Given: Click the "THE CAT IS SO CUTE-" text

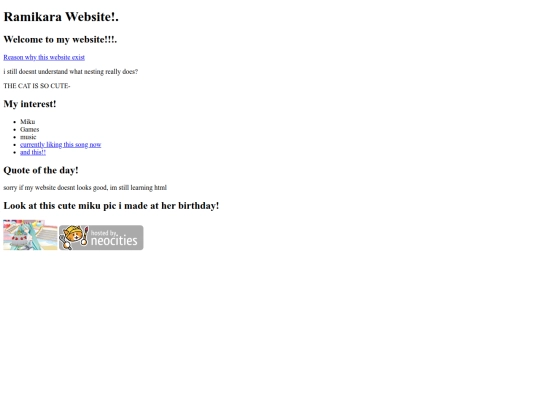Looking at the screenshot, I should [x=37, y=86].
